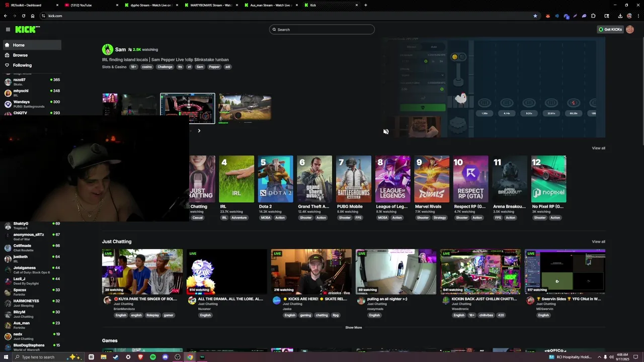Viewport: 644px width, 362px height.
Task: Open Dota 2 category card
Action: click(x=275, y=179)
